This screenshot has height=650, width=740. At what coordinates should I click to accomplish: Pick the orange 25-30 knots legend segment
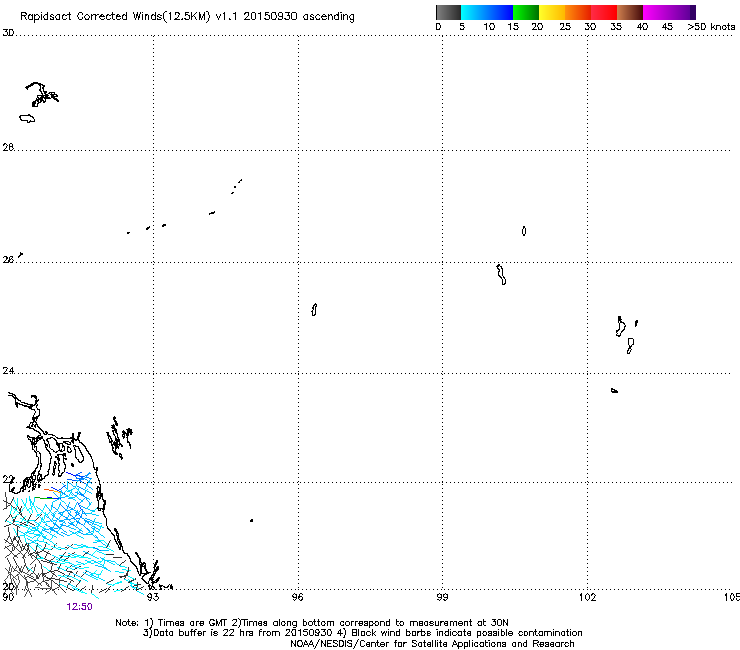pos(578,12)
